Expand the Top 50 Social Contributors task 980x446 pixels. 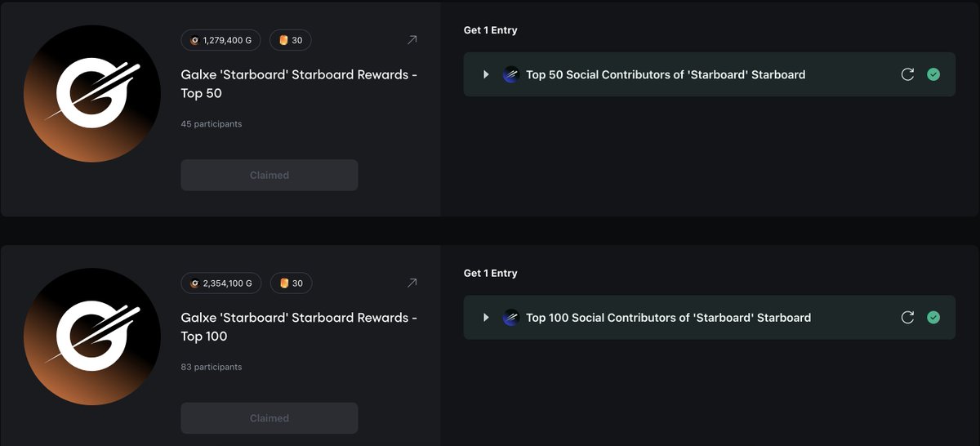(486, 74)
